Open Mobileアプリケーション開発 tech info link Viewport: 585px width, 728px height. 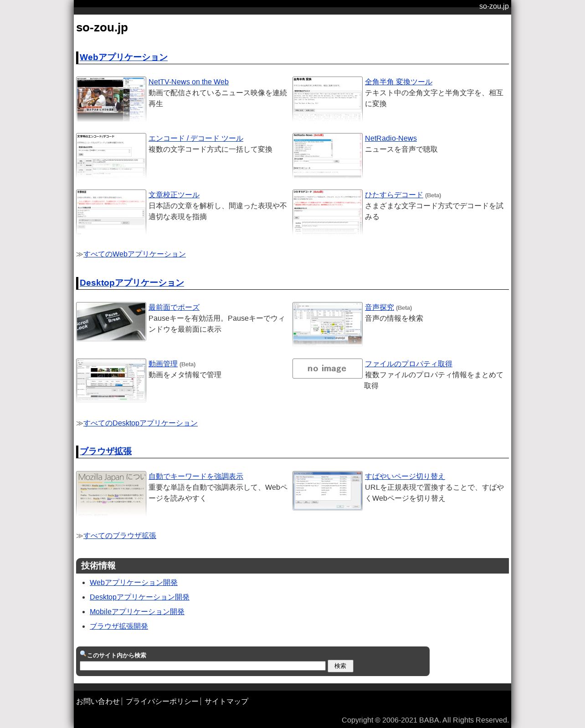click(x=137, y=612)
